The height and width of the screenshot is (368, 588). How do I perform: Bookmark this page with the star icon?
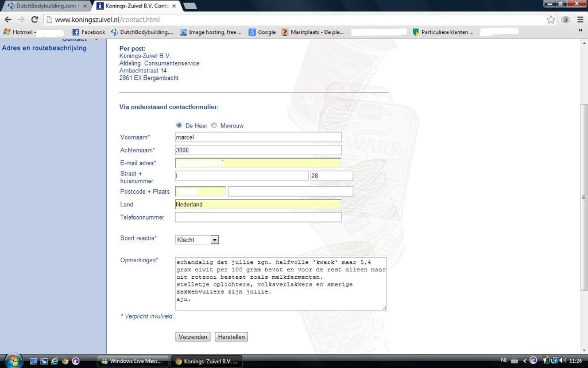coord(551,20)
